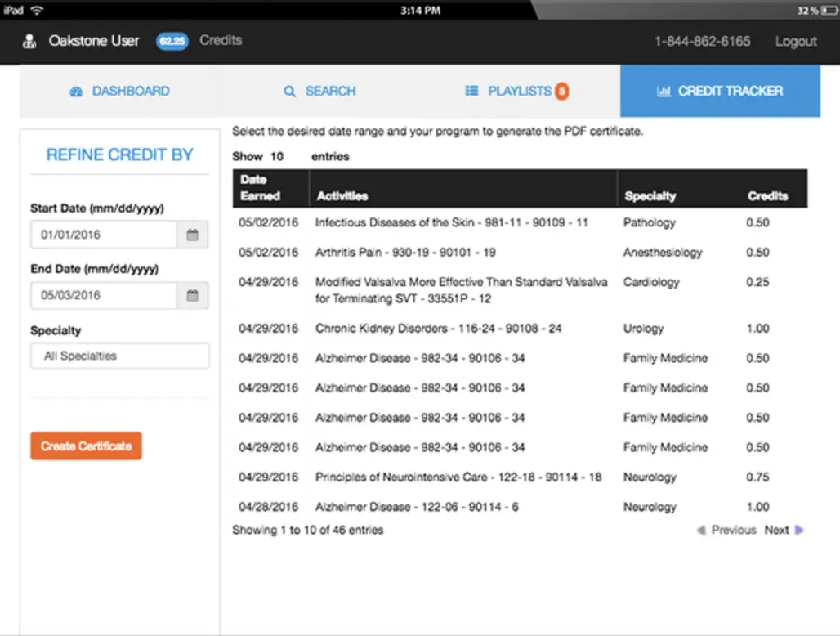This screenshot has width=840, height=636.
Task: Click the Urology specialty cell
Action: tap(643, 329)
